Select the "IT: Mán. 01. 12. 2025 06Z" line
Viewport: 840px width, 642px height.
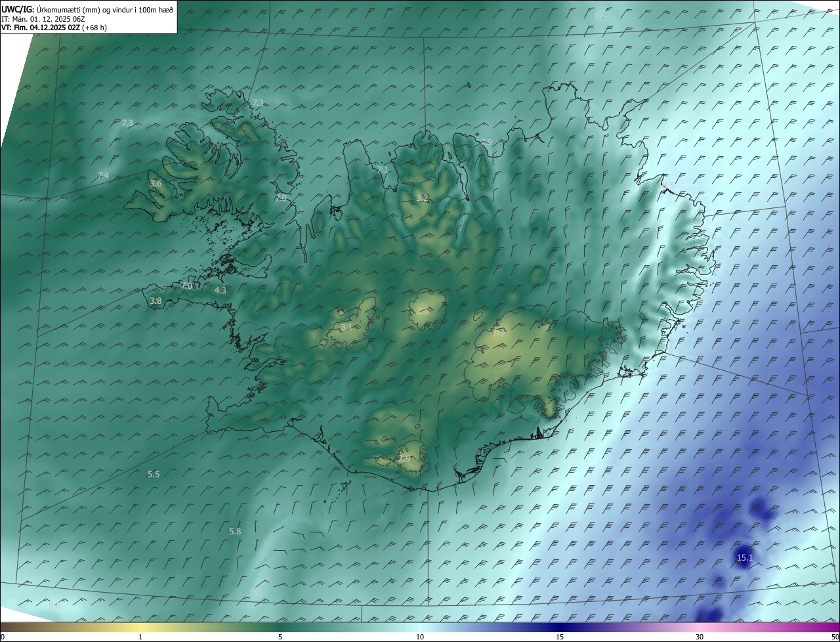point(43,18)
